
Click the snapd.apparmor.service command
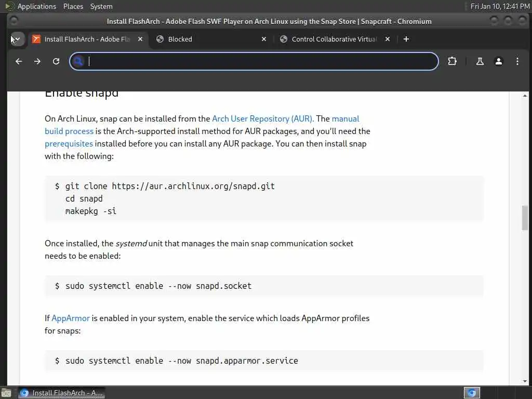[x=181, y=361]
